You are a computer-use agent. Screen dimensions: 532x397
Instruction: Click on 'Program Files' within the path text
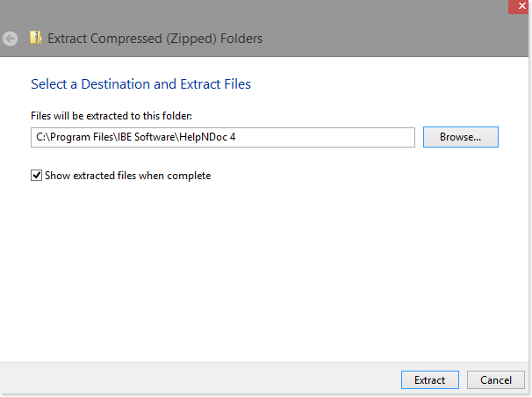click(82, 137)
